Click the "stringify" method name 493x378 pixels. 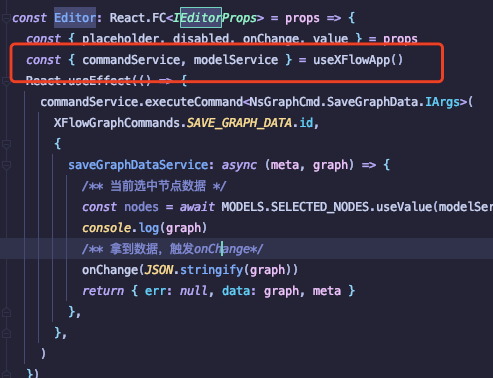[211, 270]
